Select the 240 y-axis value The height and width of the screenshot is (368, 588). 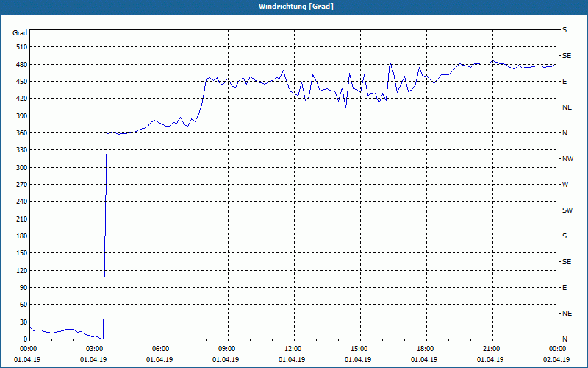(23, 202)
